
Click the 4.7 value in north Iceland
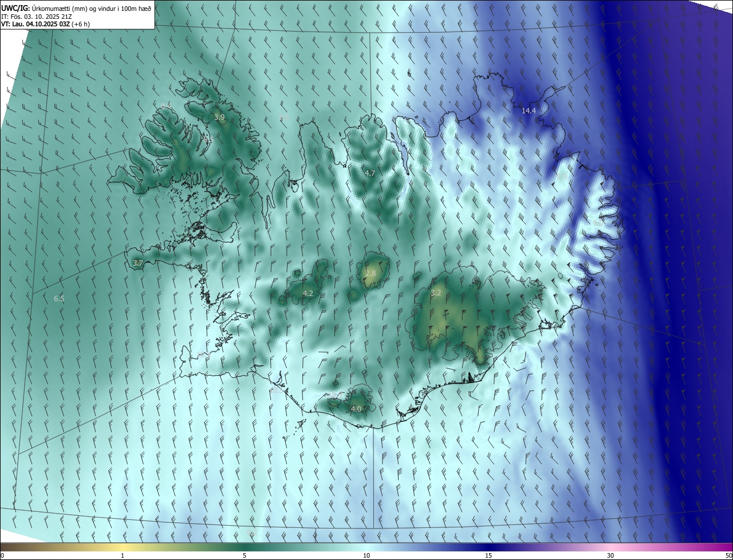click(370, 173)
